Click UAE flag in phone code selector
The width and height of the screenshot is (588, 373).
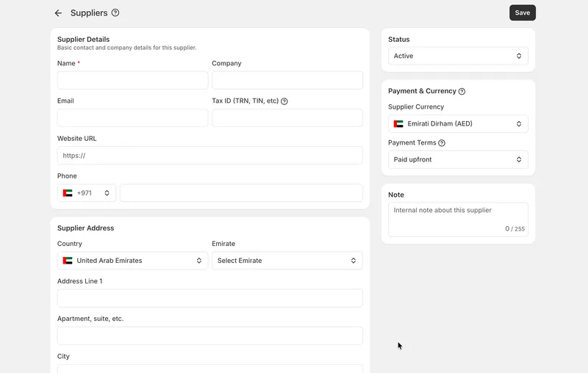point(68,193)
